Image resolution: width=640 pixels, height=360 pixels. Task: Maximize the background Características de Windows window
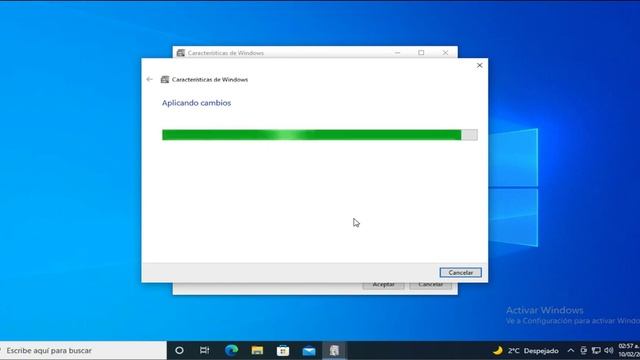(x=421, y=53)
